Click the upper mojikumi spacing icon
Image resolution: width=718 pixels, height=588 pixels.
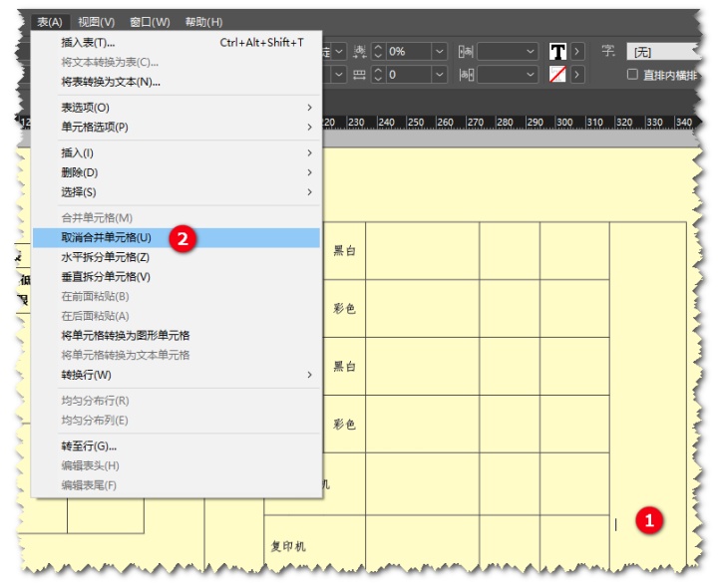466,51
